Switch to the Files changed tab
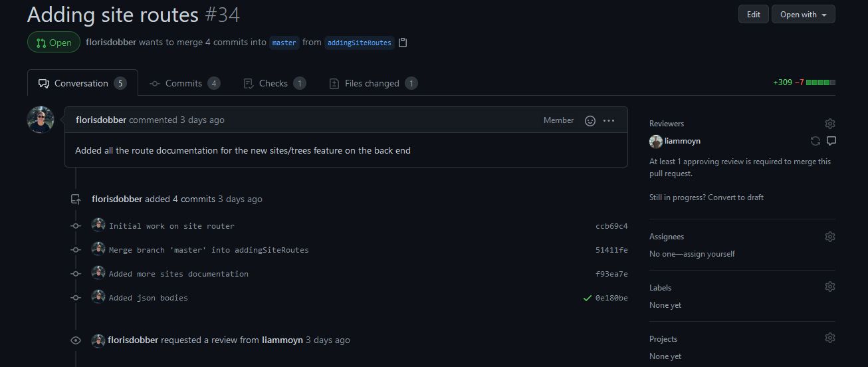Image resolution: width=868 pixels, height=367 pixels. [x=373, y=83]
